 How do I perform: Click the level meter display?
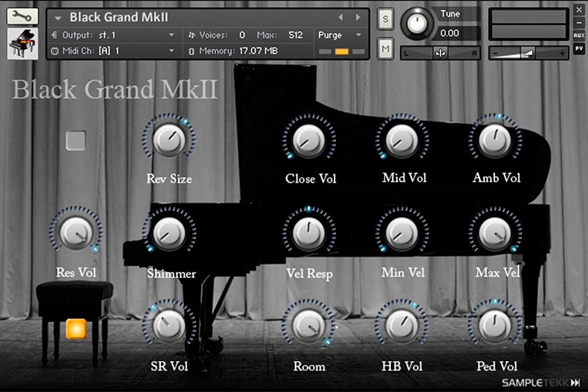click(x=528, y=24)
